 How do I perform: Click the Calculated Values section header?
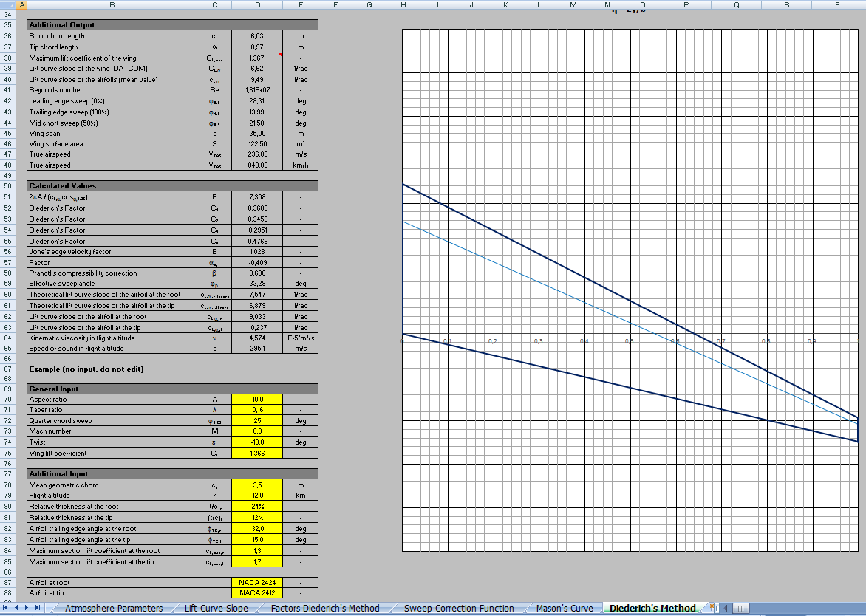click(172, 185)
